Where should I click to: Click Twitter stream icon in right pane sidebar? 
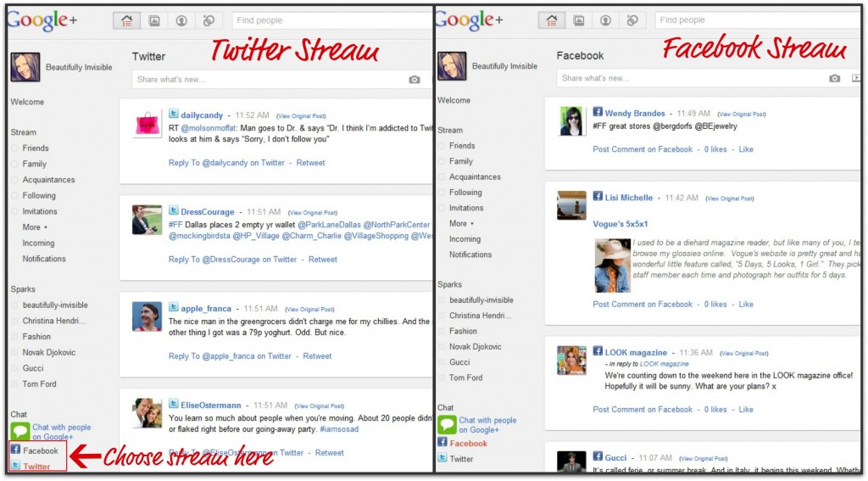[442, 458]
